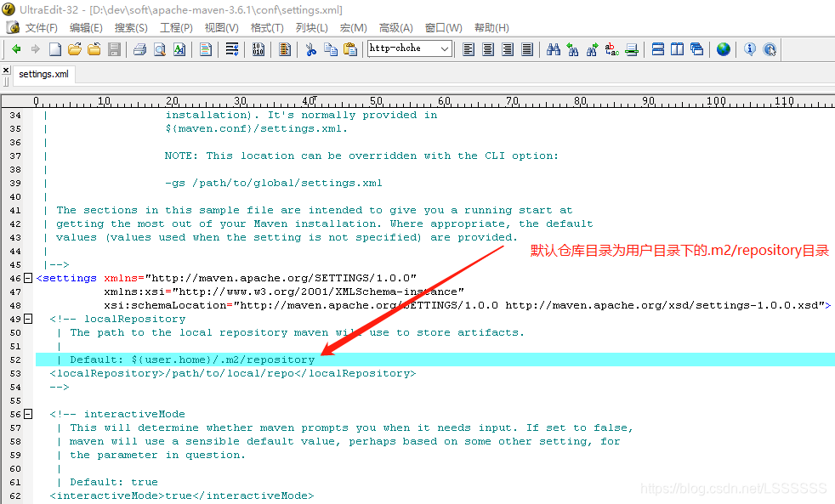The width and height of the screenshot is (835, 504).
Task: Click the '<settings' opening tag on line 46
Action: point(66,278)
